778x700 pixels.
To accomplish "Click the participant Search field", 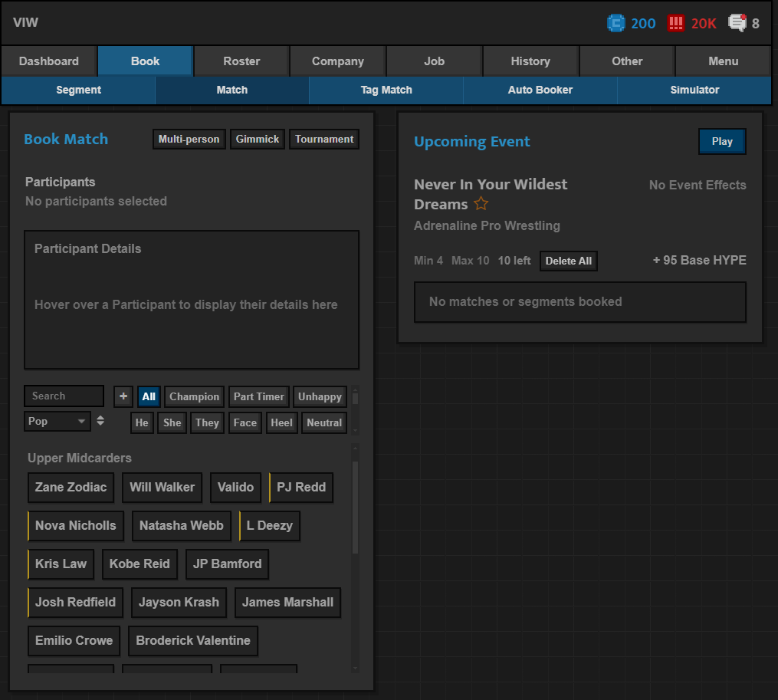I will tap(64, 396).
